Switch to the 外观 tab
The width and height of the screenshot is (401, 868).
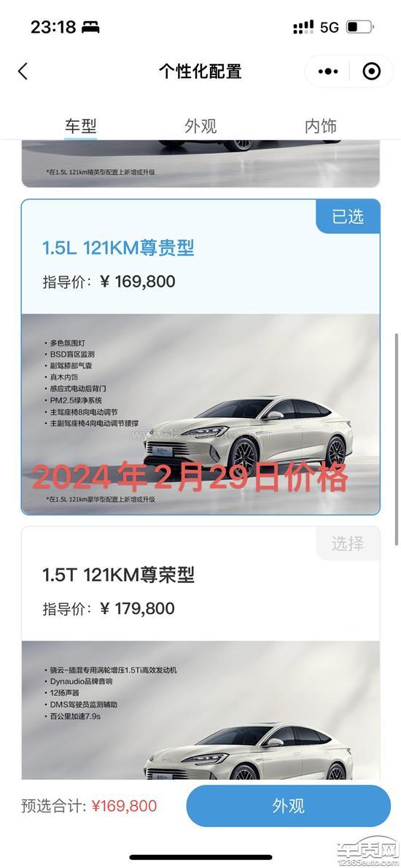pos(200,125)
